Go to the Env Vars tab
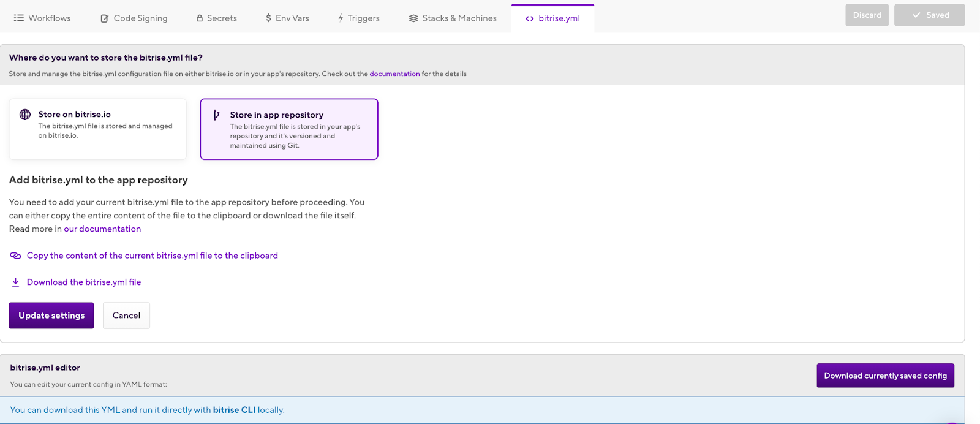 pos(287,18)
